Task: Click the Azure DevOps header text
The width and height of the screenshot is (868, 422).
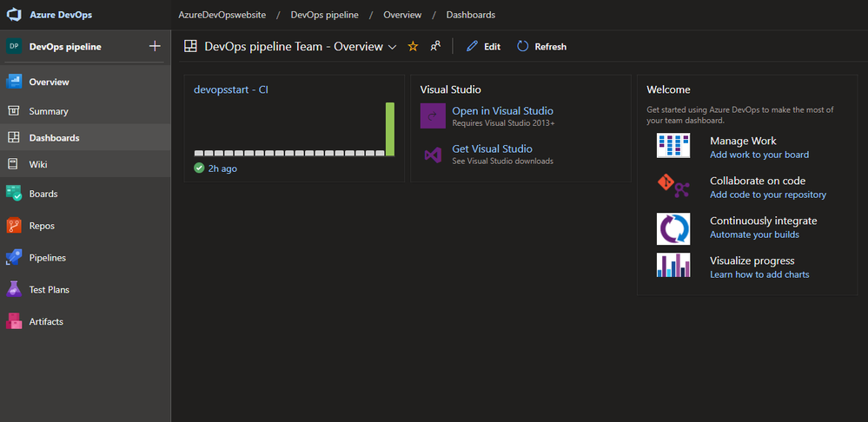Action: [x=61, y=15]
